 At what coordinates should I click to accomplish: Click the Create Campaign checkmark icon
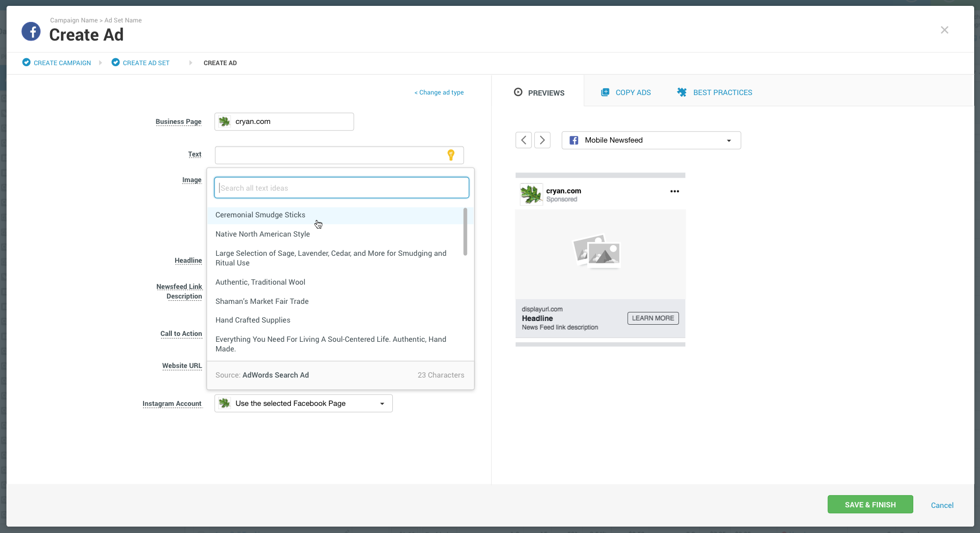(x=26, y=62)
